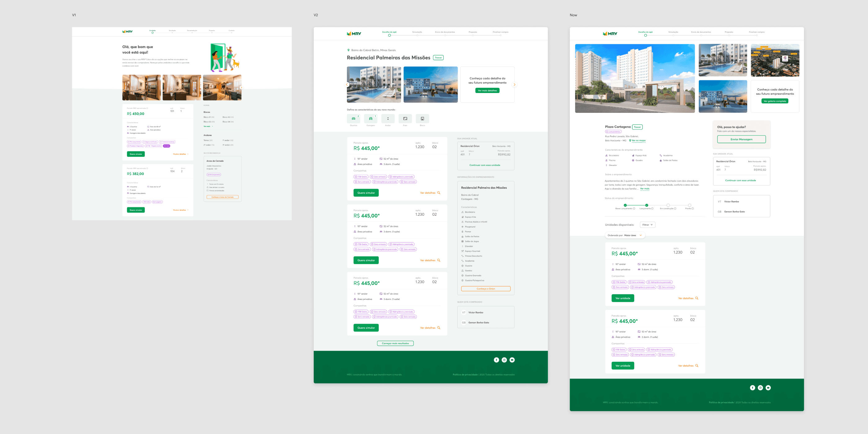Click the Quartos bed filter icon

[x=353, y=119]
